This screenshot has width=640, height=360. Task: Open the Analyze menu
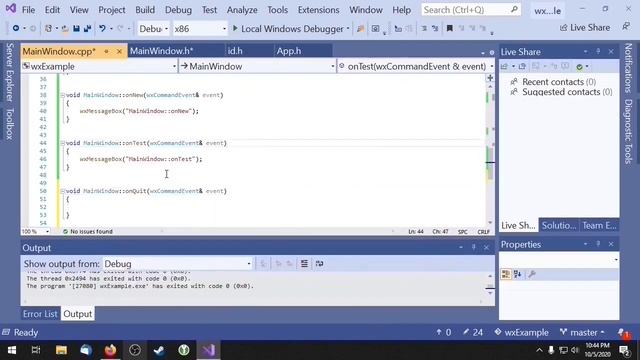[x=242, y=10]
